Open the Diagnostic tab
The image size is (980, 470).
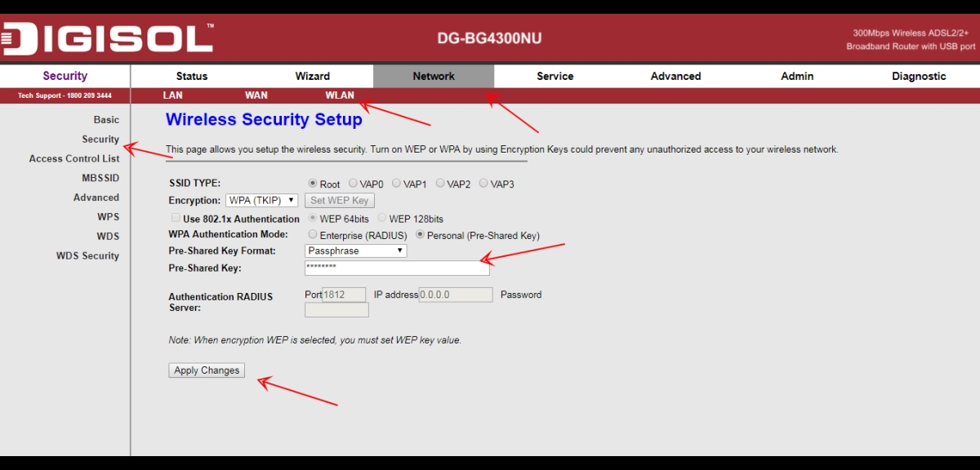pyautogui.click(x=919, y=76)
